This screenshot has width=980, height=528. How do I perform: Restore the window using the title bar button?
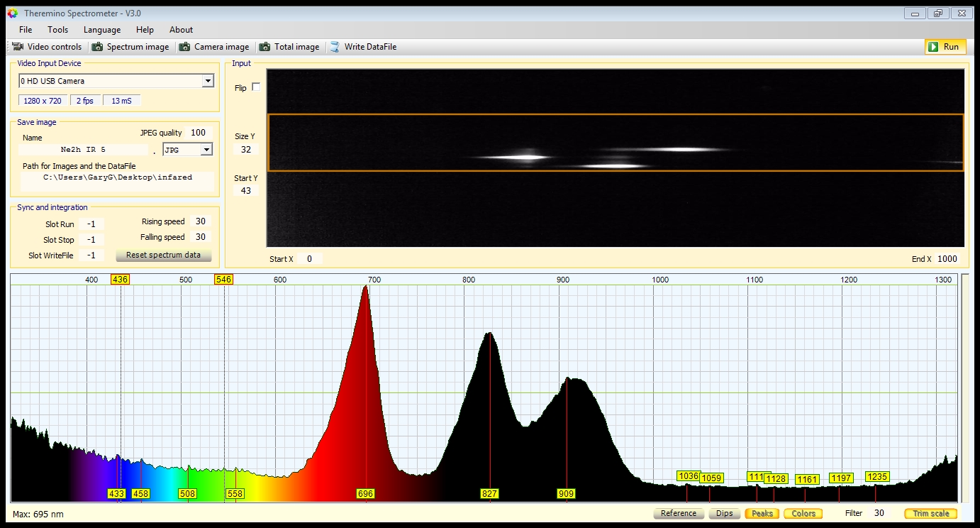point(937,13)
